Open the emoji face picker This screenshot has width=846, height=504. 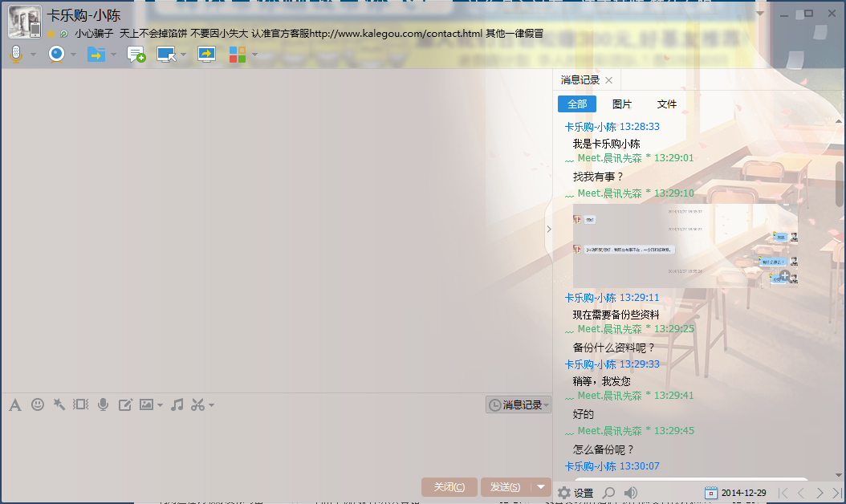pyautogui.click(x=37, y=404)
